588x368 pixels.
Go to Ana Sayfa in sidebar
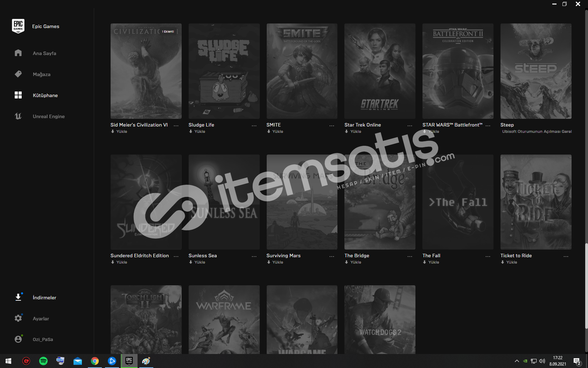(44, 53)
